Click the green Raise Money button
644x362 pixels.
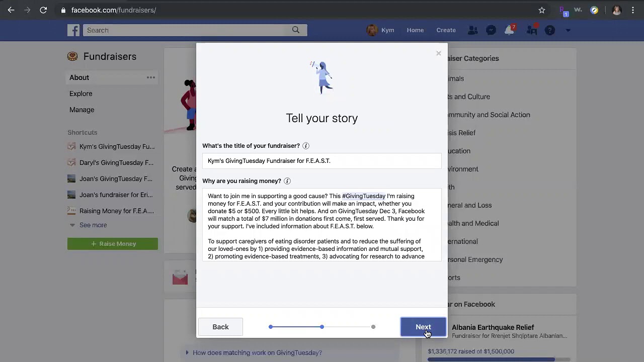(x=113, y=244)
